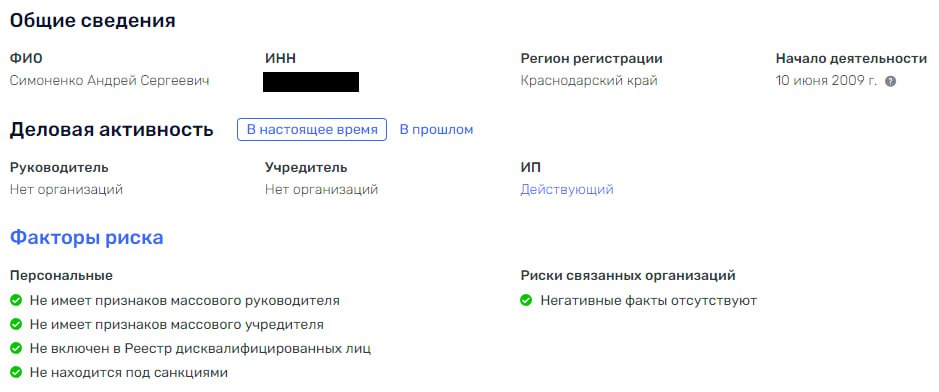The height and width of the screenshot is (392, 939).
Task: Click the blacked-out ИНН value
Action: [311, 82]
